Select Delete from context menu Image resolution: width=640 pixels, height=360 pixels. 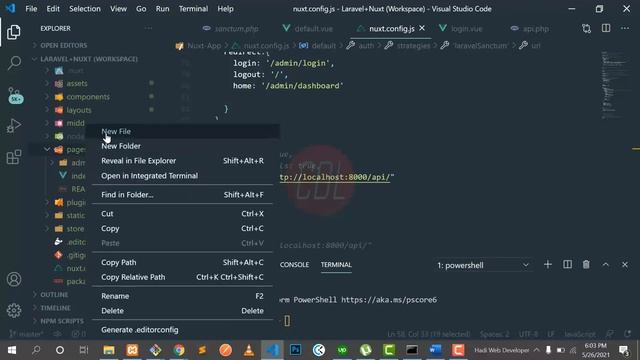(x=182, y=311)
